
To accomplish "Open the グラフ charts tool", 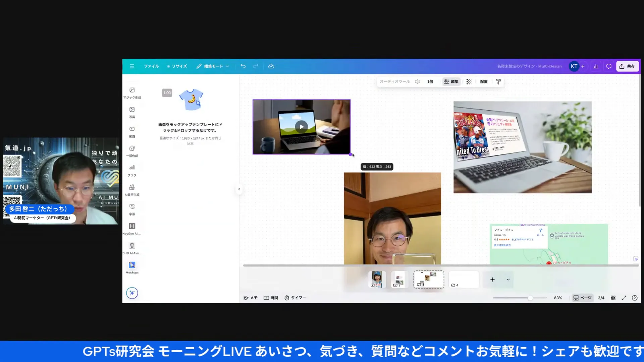I will (132, 171).
